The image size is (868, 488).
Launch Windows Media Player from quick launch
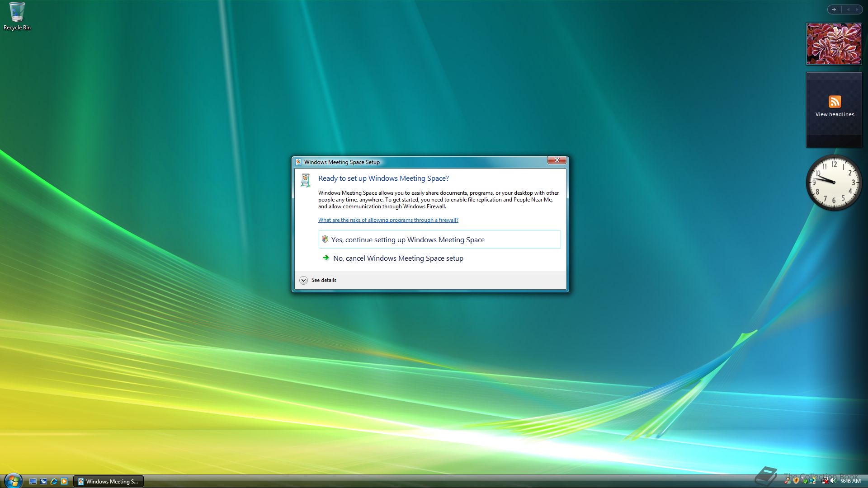point(64,482)
